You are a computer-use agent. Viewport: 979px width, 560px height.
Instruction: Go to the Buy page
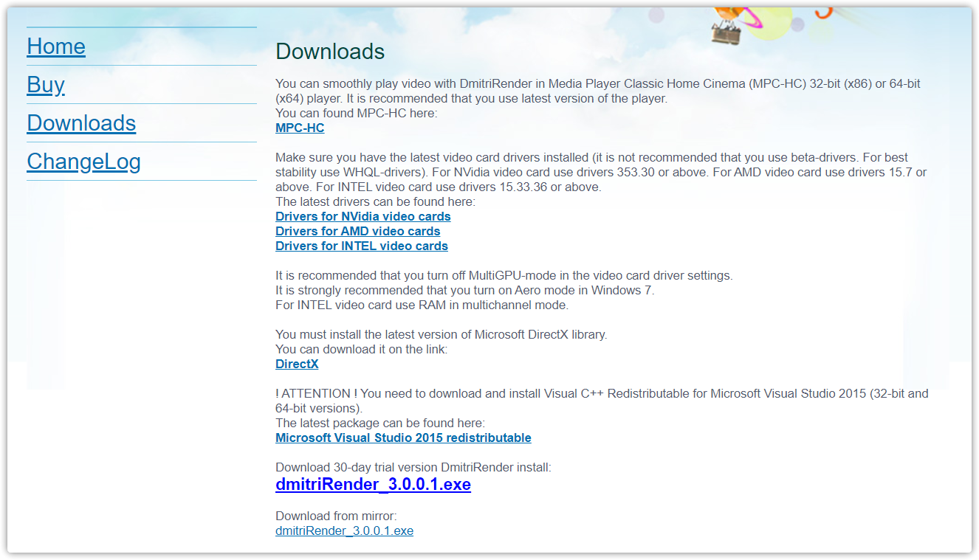[46, 85]
